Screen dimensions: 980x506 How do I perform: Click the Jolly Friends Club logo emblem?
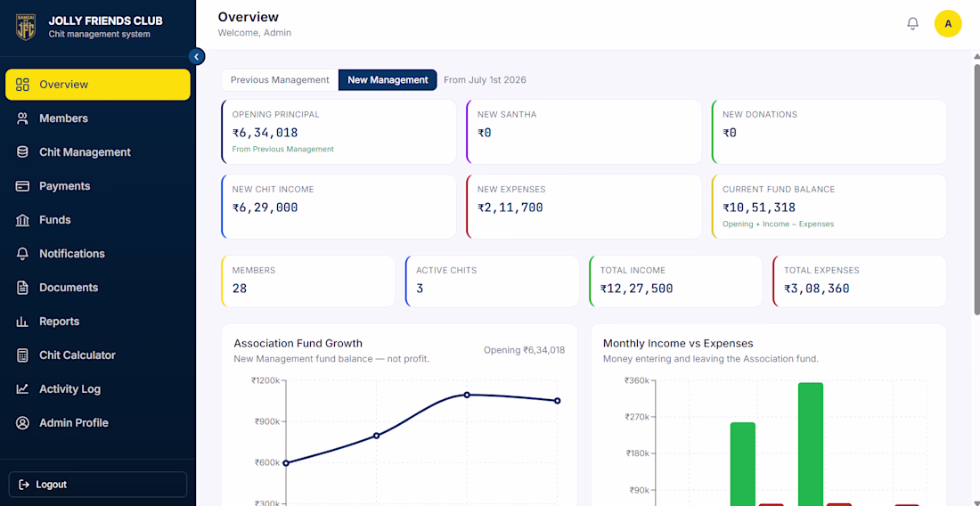[x=26, y=27]
